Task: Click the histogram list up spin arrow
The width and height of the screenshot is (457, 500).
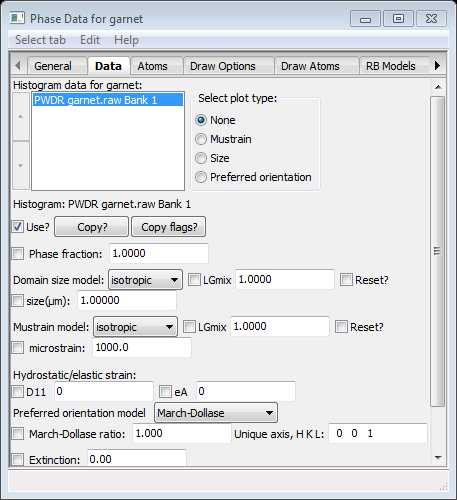Action: point(21,116)
